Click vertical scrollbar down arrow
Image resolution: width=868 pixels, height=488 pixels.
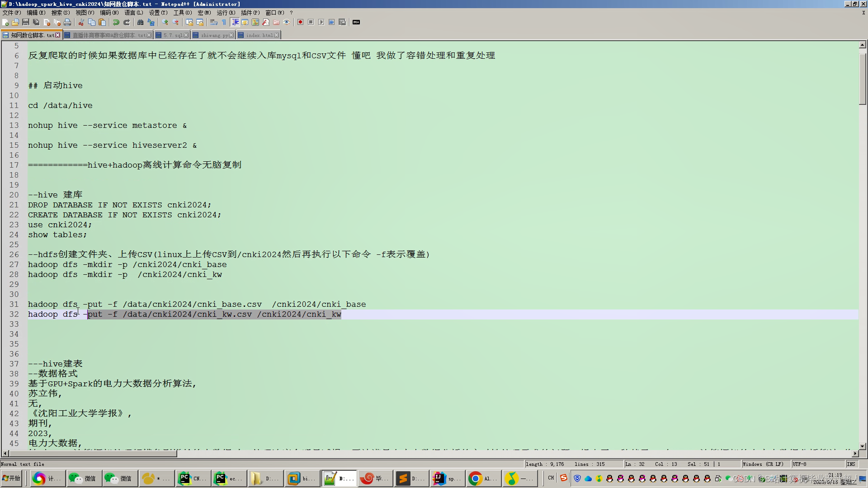pyautogui.click(x=862, y=446)
